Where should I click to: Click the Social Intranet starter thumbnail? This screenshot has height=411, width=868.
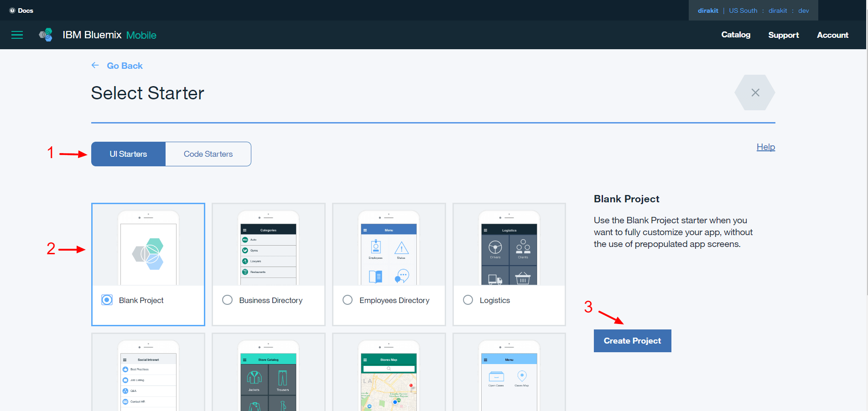pyautogui.click(x=148, y=374)
